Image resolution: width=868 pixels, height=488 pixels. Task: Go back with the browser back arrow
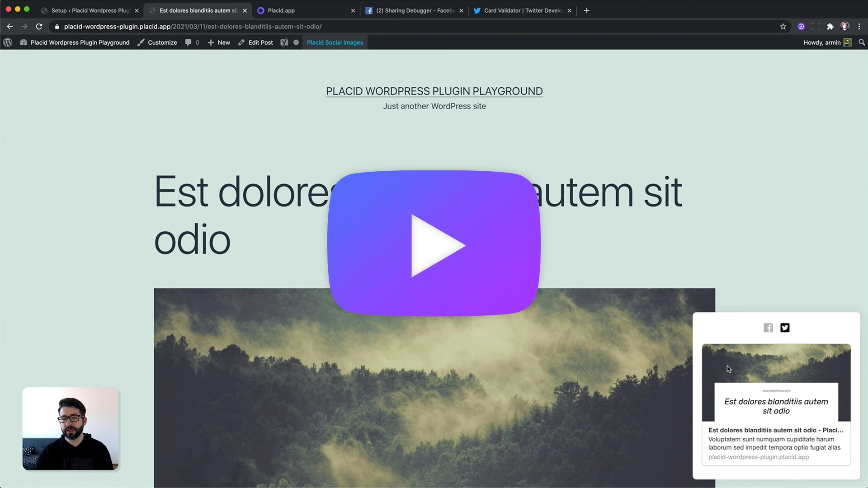10,27
